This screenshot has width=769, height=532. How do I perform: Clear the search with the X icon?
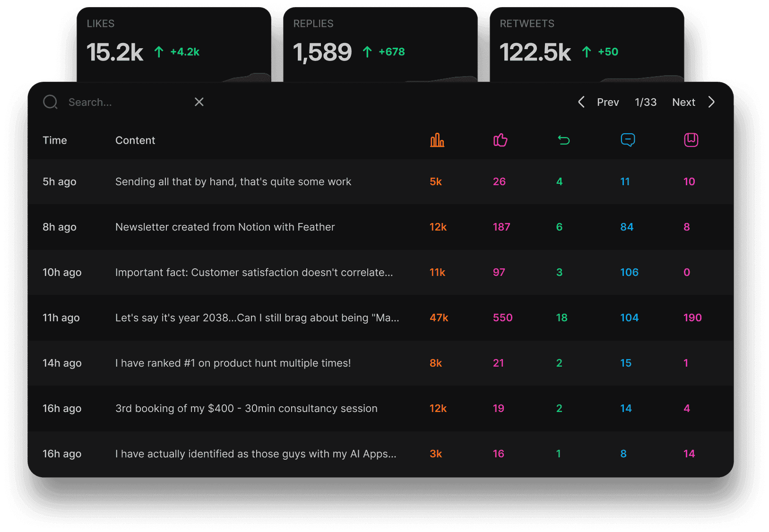199,102
